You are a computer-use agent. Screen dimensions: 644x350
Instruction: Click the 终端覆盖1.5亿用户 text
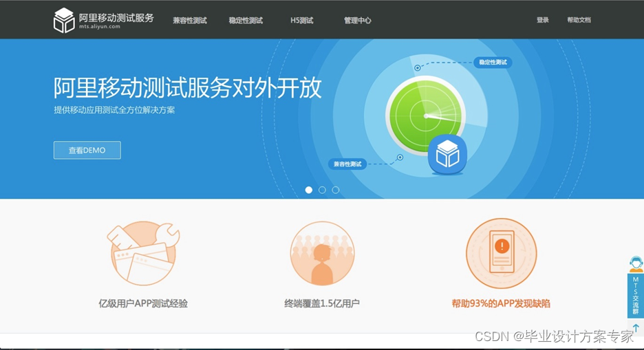pyautogui.click(x=322, y=304)
